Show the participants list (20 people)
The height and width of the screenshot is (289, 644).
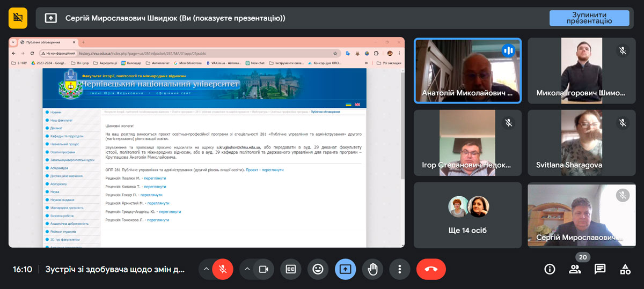(575, 269)
